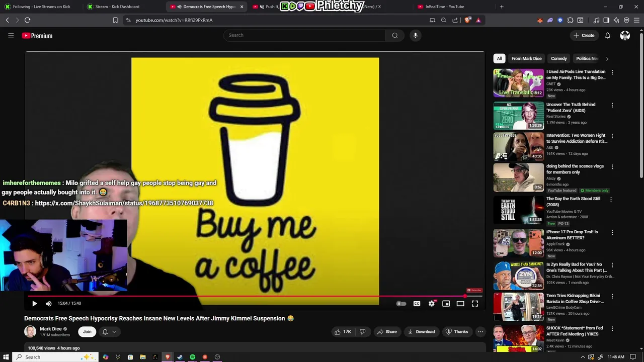The image size is (644, 362).
Task: Open MetaMask fox extension icon
Action: [540, 20]
